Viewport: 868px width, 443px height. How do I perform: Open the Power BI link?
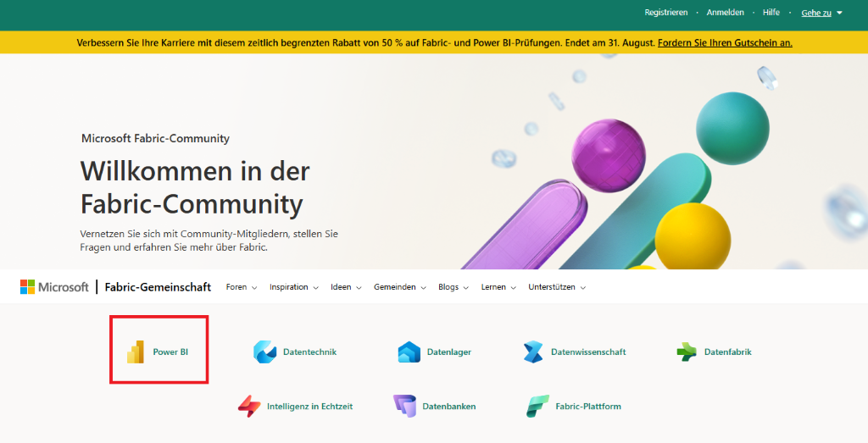[x=170, y=352]
